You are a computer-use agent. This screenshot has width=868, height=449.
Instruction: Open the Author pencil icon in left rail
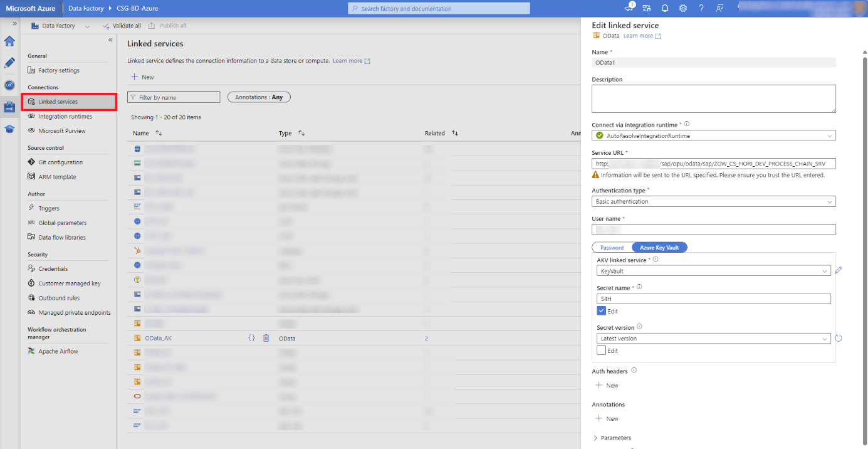tap(9, 63)
